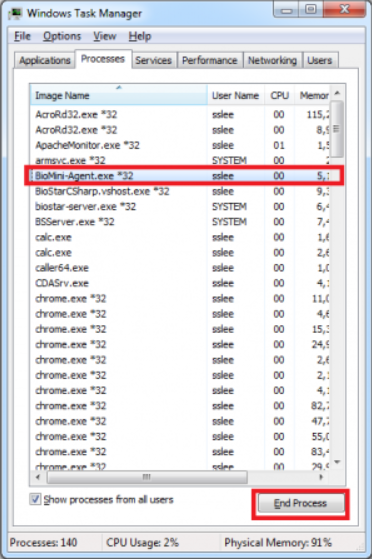Minimize the Windows Task Manager window
Viewport: 372px width, 559px height.
point(286,10)
